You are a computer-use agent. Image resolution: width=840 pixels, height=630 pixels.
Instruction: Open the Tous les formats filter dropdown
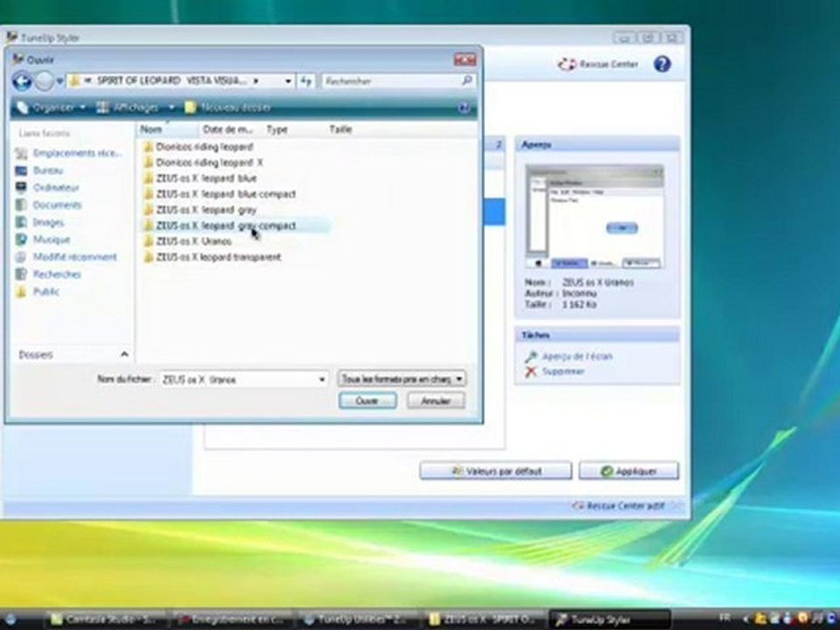tap(402, 379)
